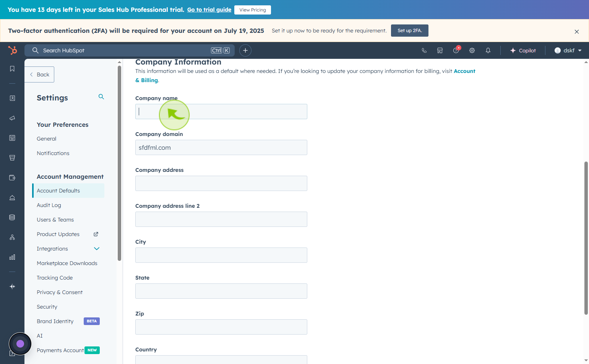The image size is (589, 364).
Task: Open Privacy & Consent settings
Action: click(x=60, y=292)
